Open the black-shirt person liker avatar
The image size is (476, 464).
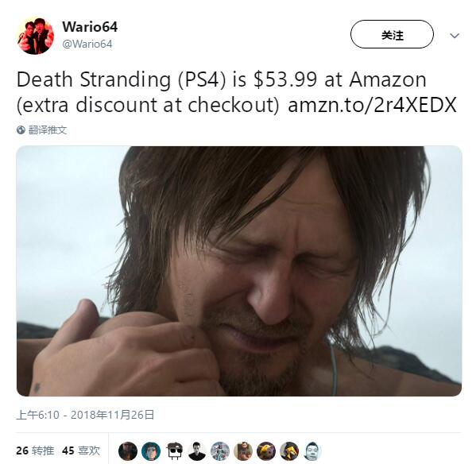197,451
